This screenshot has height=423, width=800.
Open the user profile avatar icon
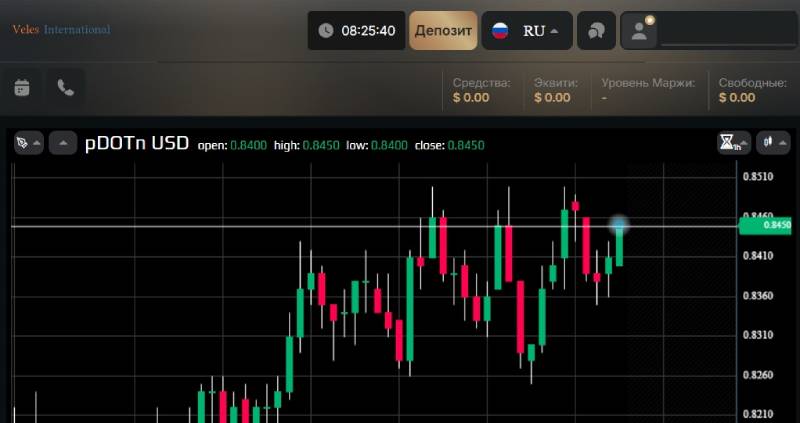(639, 31)
